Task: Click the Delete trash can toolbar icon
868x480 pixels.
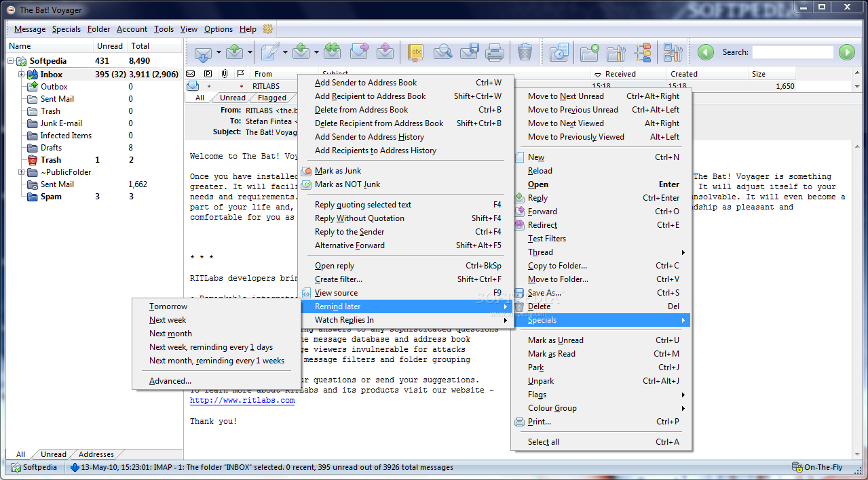Action: (x=525, y=52)
